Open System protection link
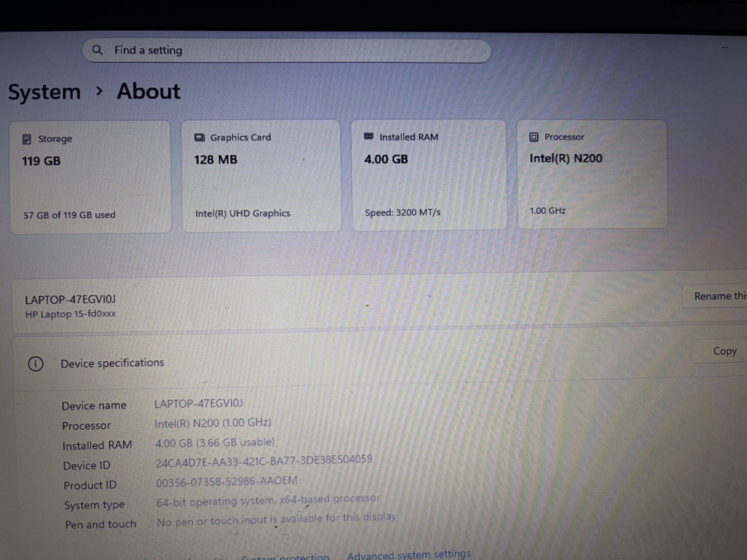Screen dimensions: 747x560 coord(285,557)
